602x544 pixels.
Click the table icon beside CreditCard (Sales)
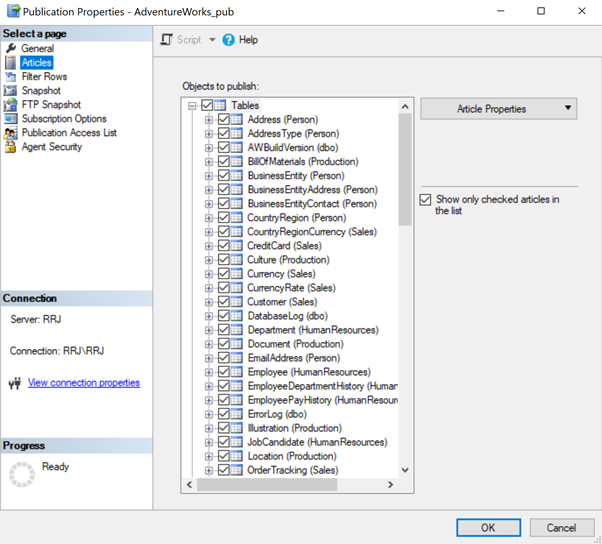pyautogui.click(x=236, y=246)
